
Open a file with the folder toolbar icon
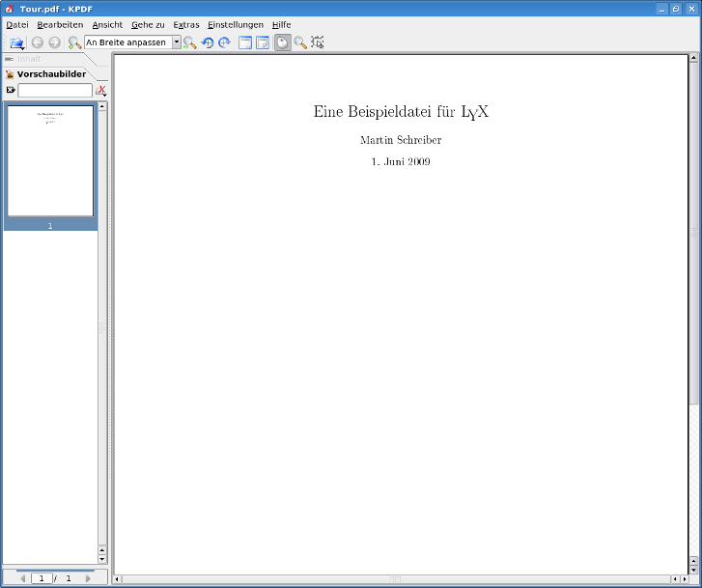16,42
